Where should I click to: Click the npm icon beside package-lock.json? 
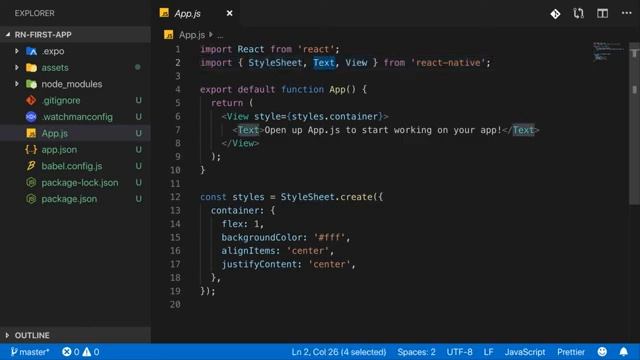(x=31, y=182)
